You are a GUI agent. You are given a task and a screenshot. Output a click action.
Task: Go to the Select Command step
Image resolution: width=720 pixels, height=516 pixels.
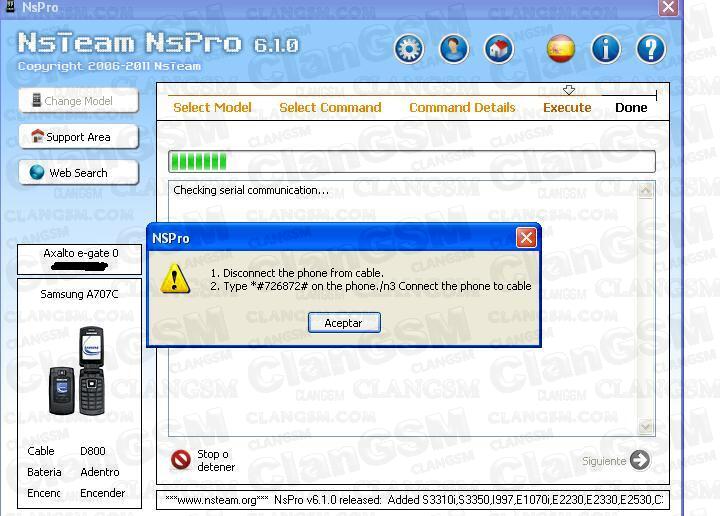tap(330, 107)
